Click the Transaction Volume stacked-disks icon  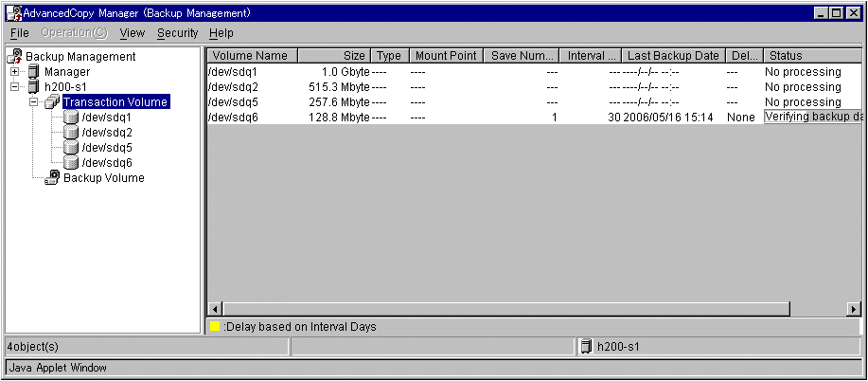pyautogui.click(x=51, y=102)
